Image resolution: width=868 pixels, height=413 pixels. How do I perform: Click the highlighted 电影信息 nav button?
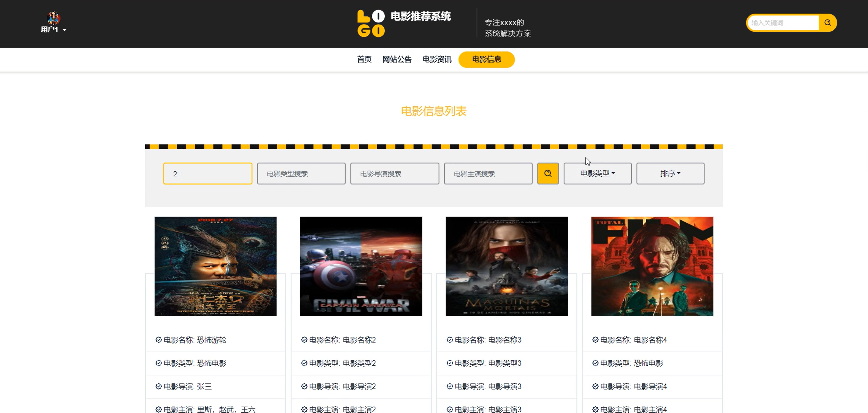coord(486,60)
